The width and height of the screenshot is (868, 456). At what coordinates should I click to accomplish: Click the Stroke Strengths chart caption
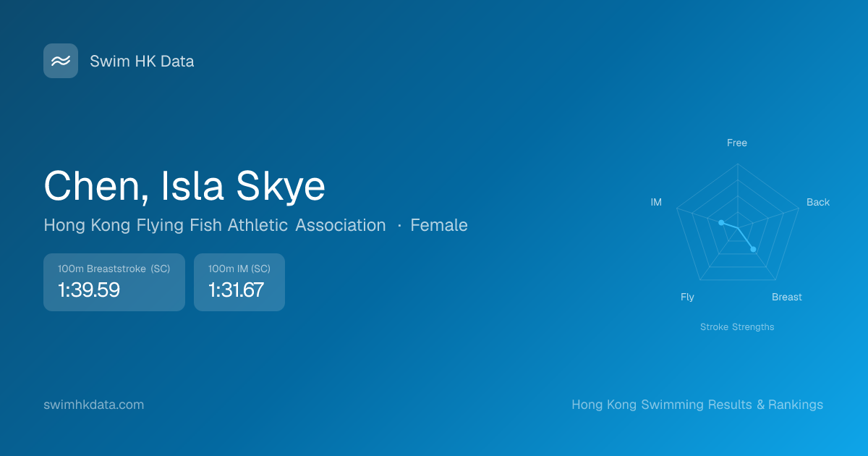coord(737,327)
